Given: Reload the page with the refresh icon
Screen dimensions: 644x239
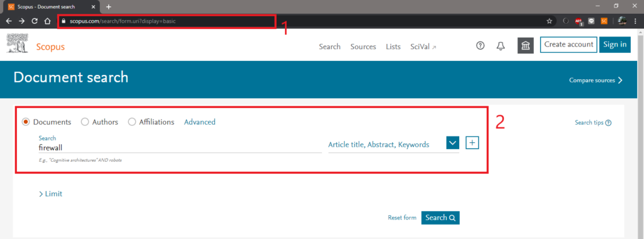Looking at the screenshot, I should [35, 21].
